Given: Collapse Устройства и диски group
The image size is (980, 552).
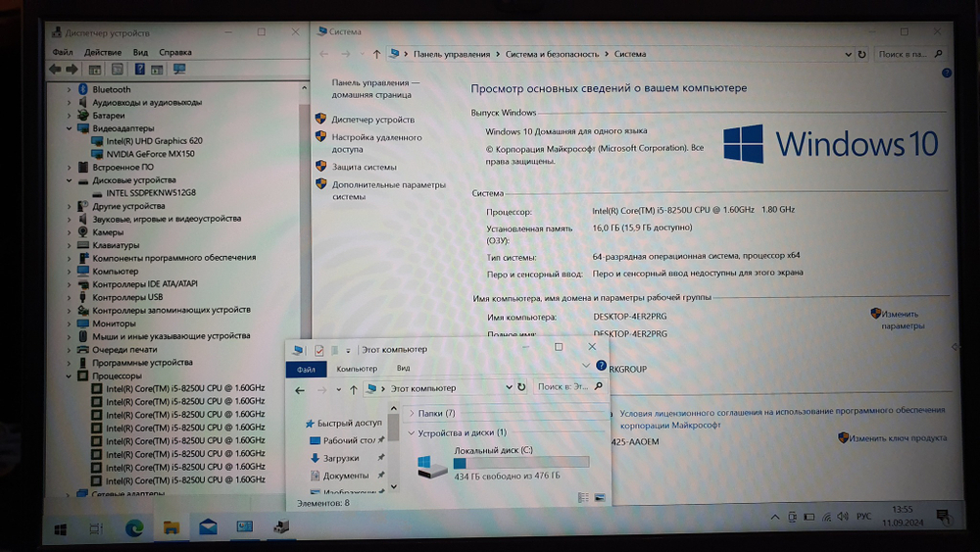Looking at the screenshot, I should pos(412,432).
